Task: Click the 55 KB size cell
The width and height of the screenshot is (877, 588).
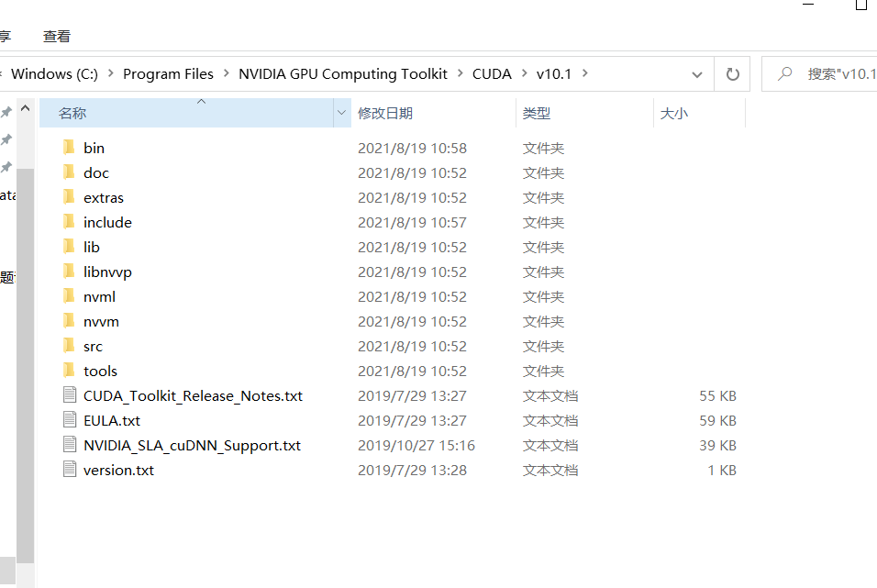Action: pos(717,396)
